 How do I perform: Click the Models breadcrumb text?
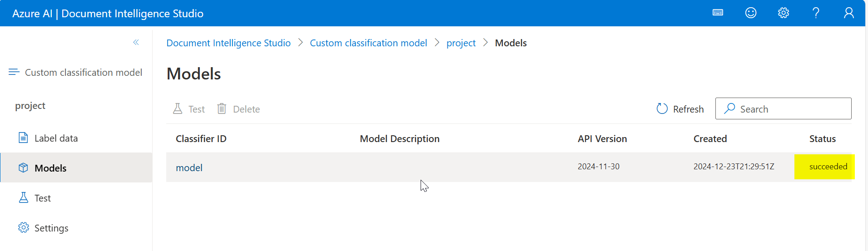[x=511, y=43]
